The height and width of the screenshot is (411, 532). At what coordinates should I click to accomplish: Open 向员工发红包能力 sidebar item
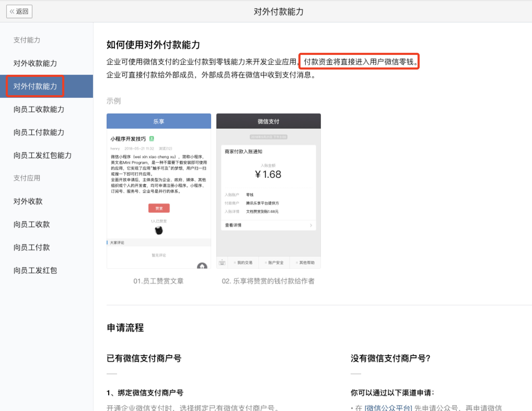point(42,155)
